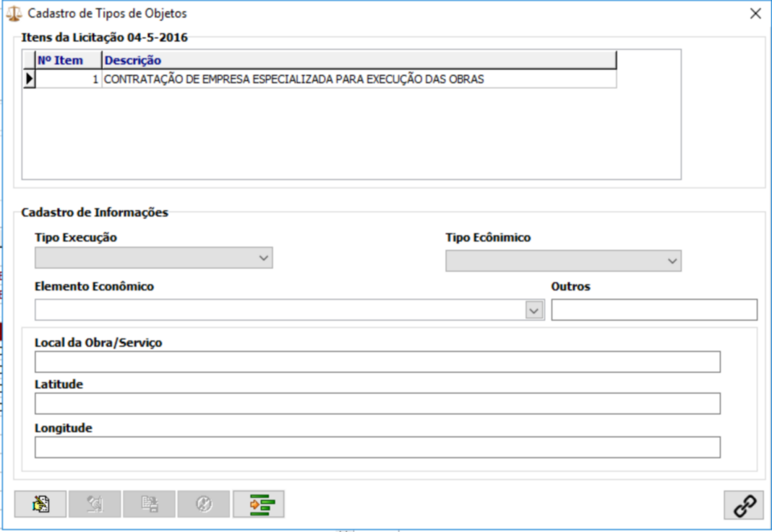Viewport: 772px width, 532px height.
Task: Focus the Latitude input field
Action: point(377,404)
